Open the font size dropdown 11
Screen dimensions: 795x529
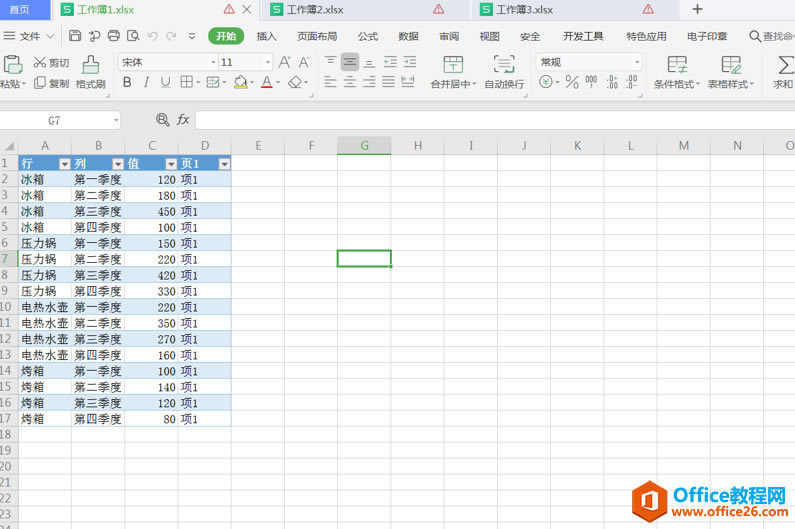pyautogui.click(x=268, y=62)
